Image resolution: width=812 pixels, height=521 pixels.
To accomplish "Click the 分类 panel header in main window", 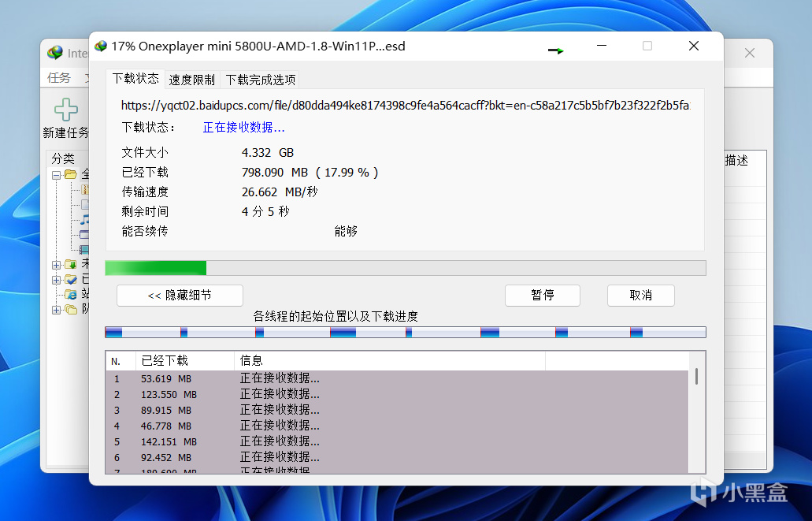I will (x=63, y=158).
